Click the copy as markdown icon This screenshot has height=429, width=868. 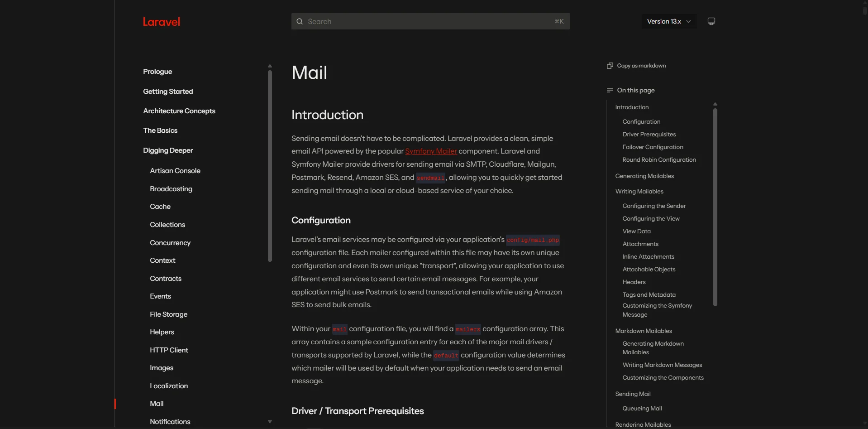(610, 66)
